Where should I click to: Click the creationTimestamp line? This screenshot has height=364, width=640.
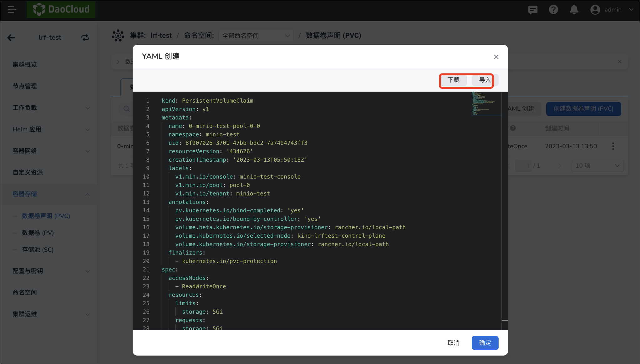point(238,160)
